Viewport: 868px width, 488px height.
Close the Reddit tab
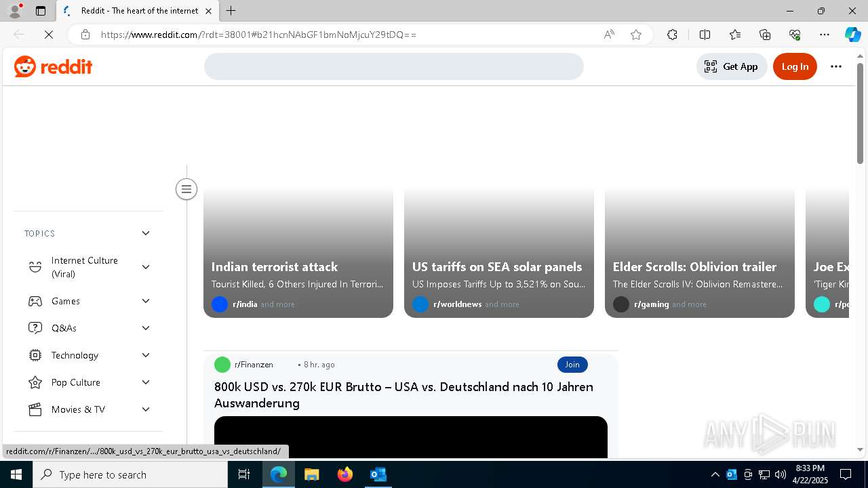(208, 11)
